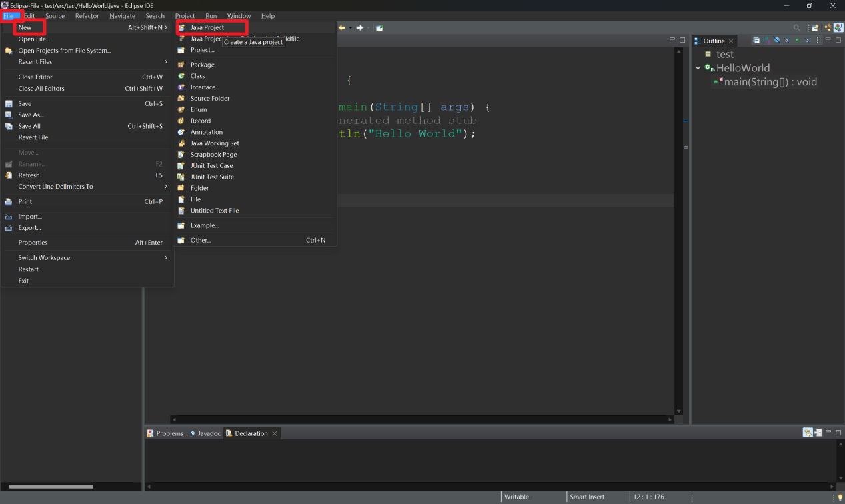Open back history dropdown arrow
Viewport: 845px width, 504px height.
[x=351, y=28]
